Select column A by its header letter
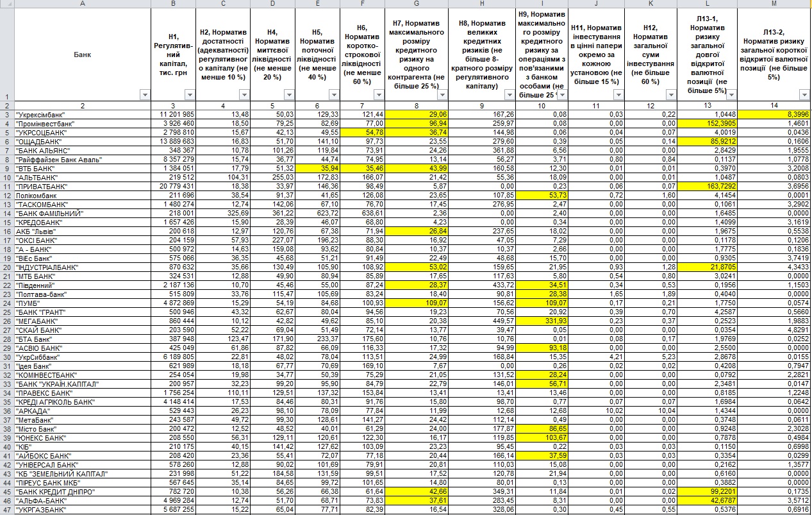Viewport: 812px width, 515px height. click(x=83, y=4)
